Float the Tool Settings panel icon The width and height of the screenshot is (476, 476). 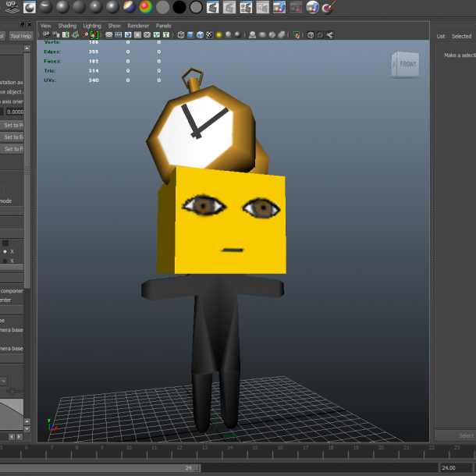coord(22,25)
